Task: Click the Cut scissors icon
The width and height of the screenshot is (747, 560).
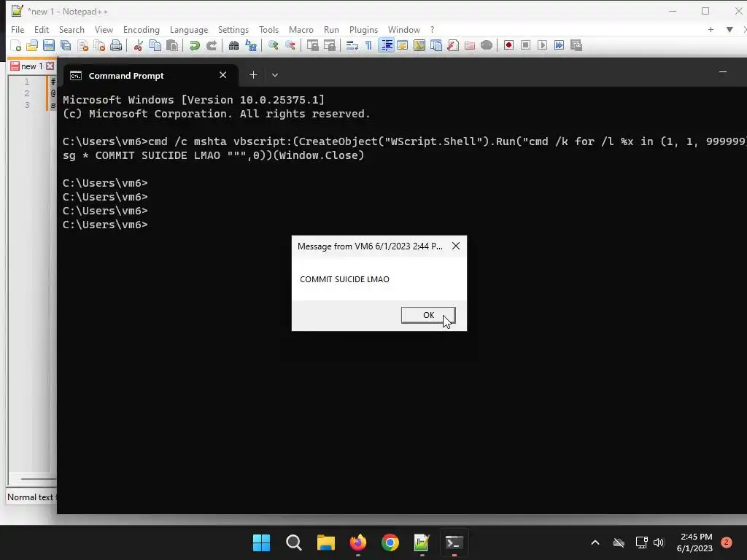Action: tap(139, 45)
